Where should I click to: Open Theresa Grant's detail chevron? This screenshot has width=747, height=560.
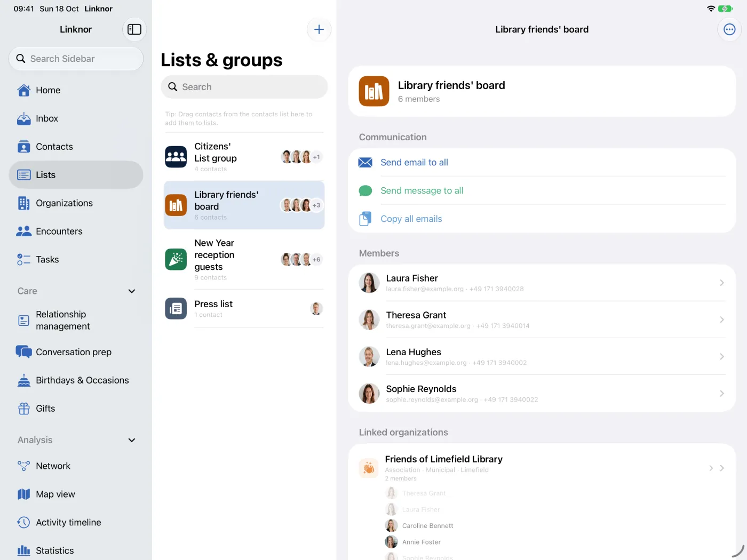pos(722,320)
